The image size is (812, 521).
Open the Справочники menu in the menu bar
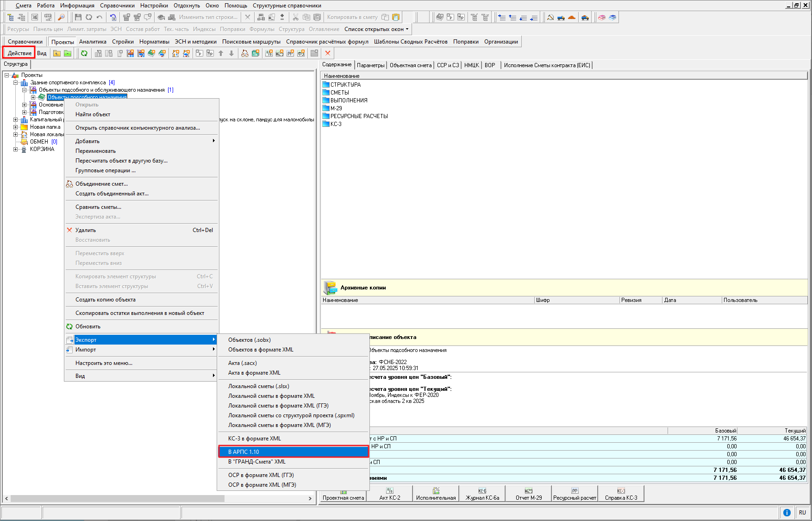coord(118,6)
